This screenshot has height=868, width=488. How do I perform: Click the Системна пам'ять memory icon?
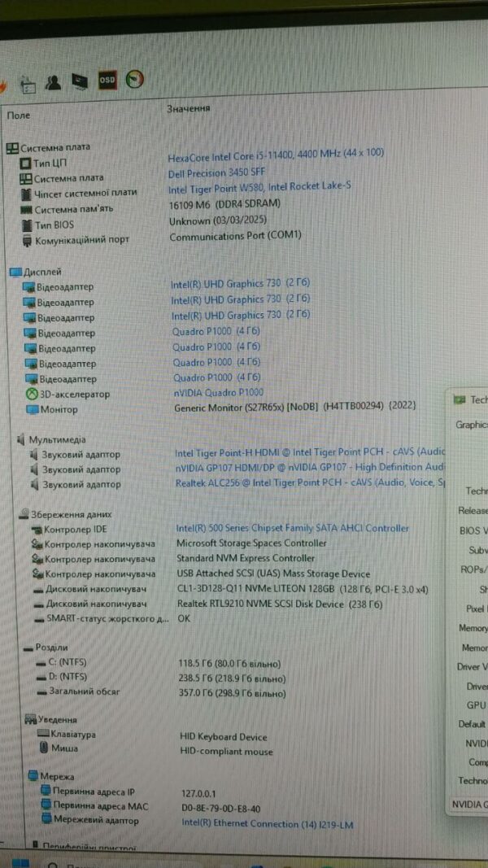[x=27, y=210]
